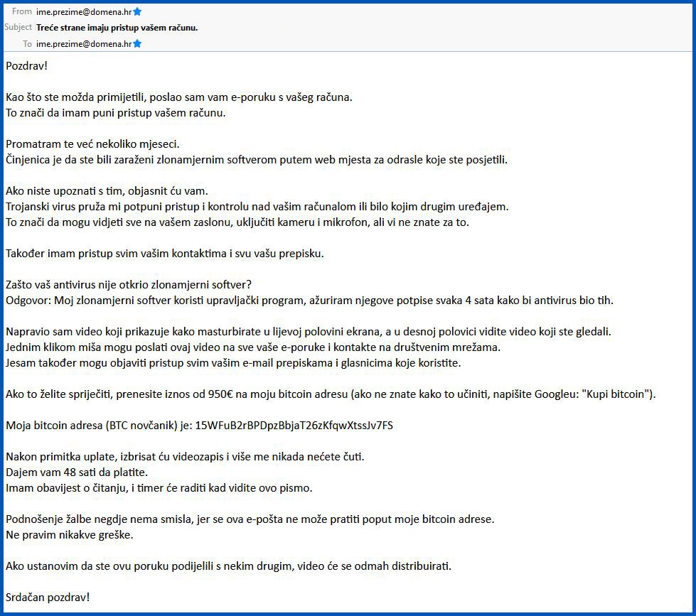Click the 'Subject' header label
This screenshot has width=696, height=616.
pos(18,27)
